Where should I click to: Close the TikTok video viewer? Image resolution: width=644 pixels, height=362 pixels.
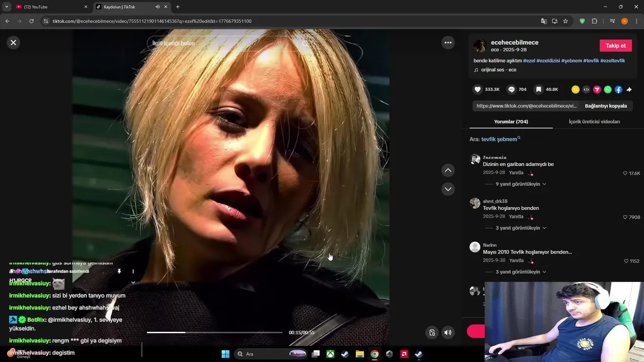(x=14, y=43)
